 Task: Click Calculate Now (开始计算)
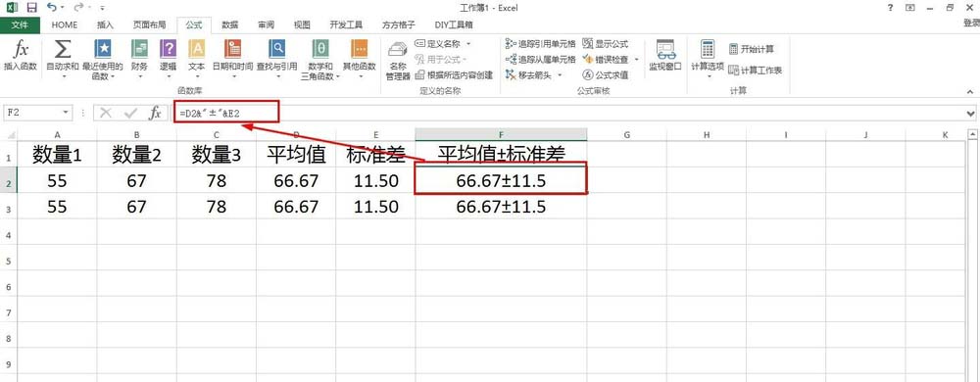coord(751,49)
